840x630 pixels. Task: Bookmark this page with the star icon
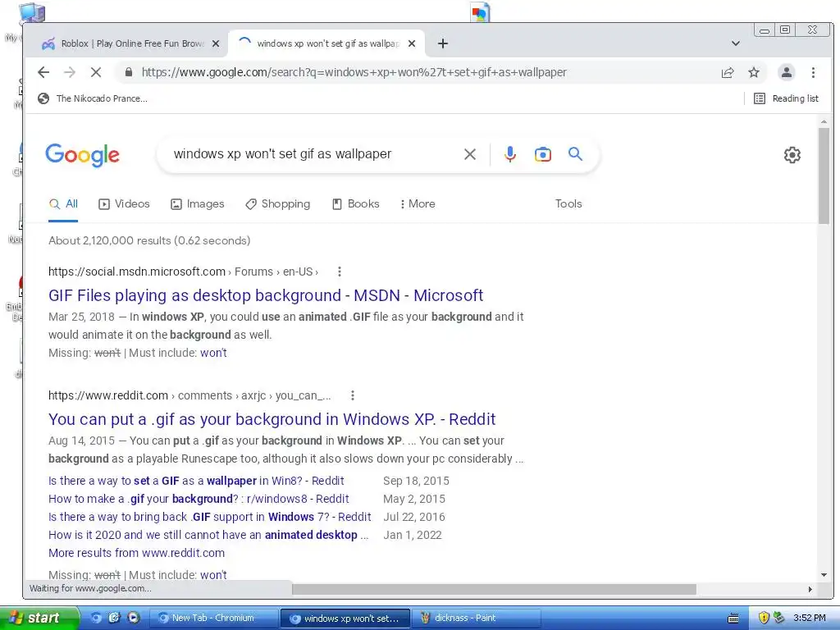point(754,72)
